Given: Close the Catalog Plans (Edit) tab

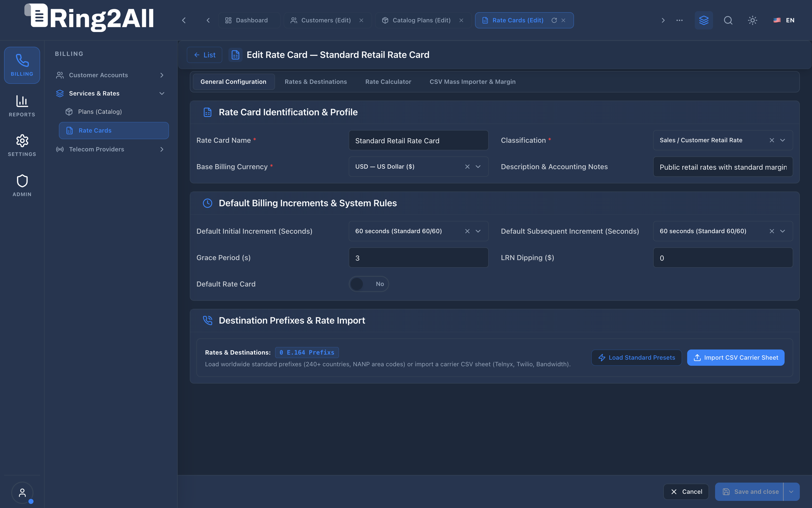Looking at the screenshot, I should (461, 20).
